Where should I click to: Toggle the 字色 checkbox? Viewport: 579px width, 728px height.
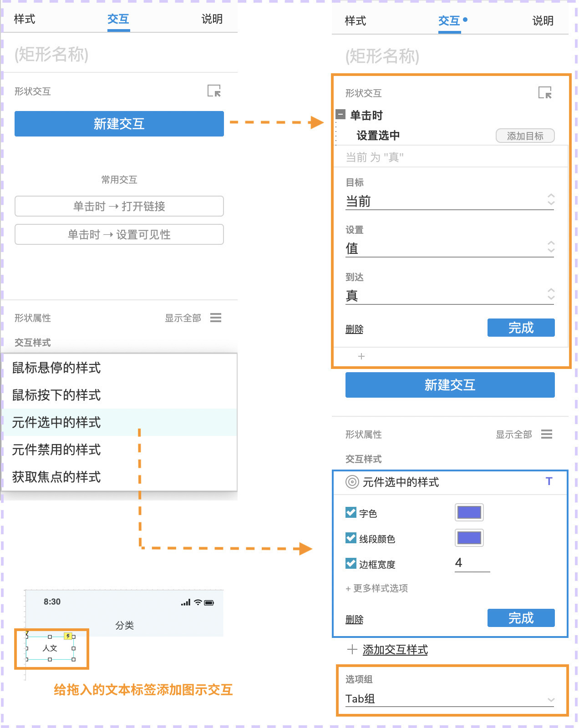click(x=351, y=513)
